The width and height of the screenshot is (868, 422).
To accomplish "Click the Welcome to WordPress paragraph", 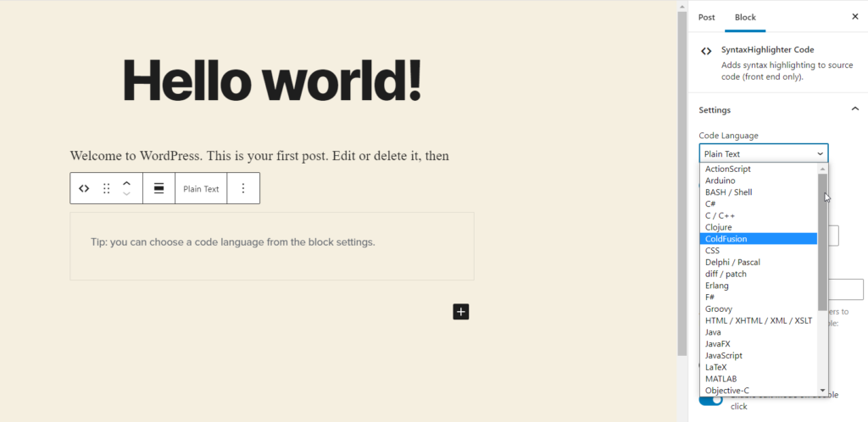I will pos(259,156).
